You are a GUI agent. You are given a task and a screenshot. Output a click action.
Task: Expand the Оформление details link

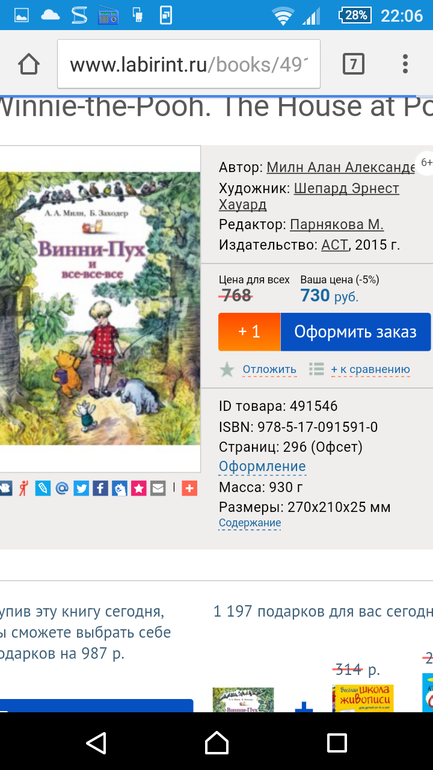pos(262,467)
